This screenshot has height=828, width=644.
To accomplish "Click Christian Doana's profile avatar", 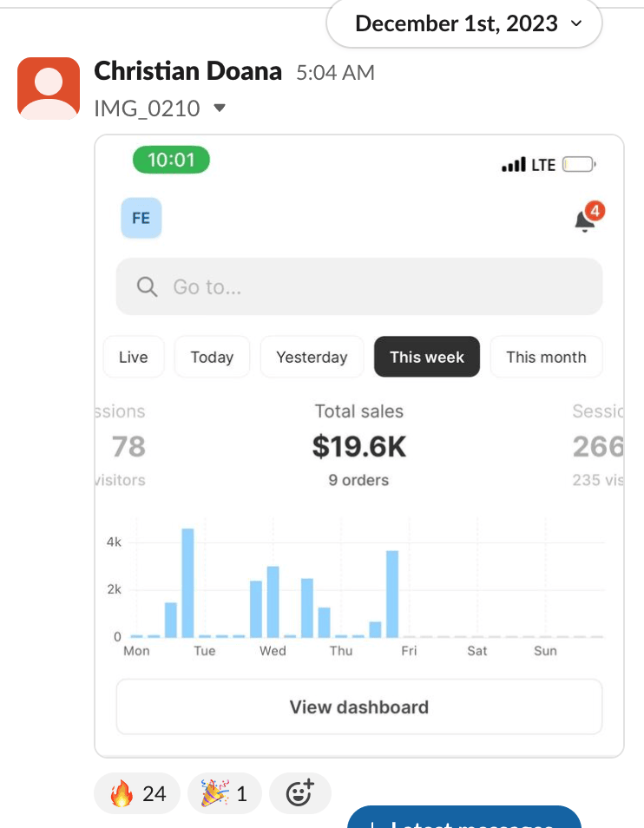I will click(x=49, y=88).
